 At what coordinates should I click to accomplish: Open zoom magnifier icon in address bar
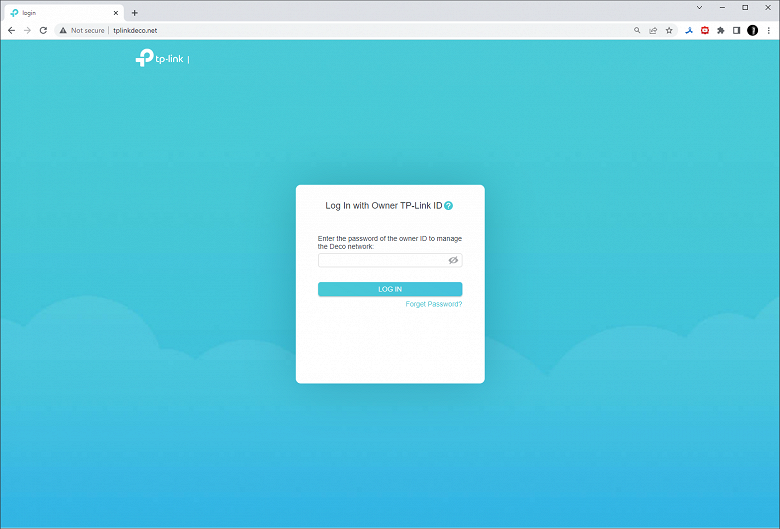[x=637, y=30]
